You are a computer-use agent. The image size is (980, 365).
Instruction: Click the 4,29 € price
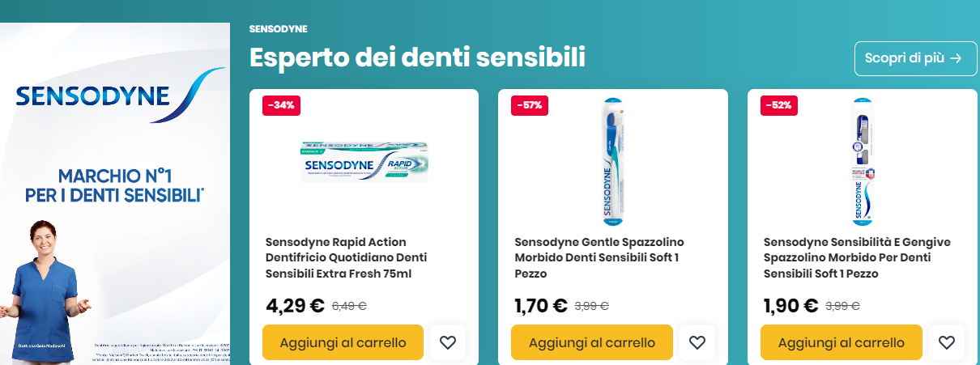tap(295, 306)
